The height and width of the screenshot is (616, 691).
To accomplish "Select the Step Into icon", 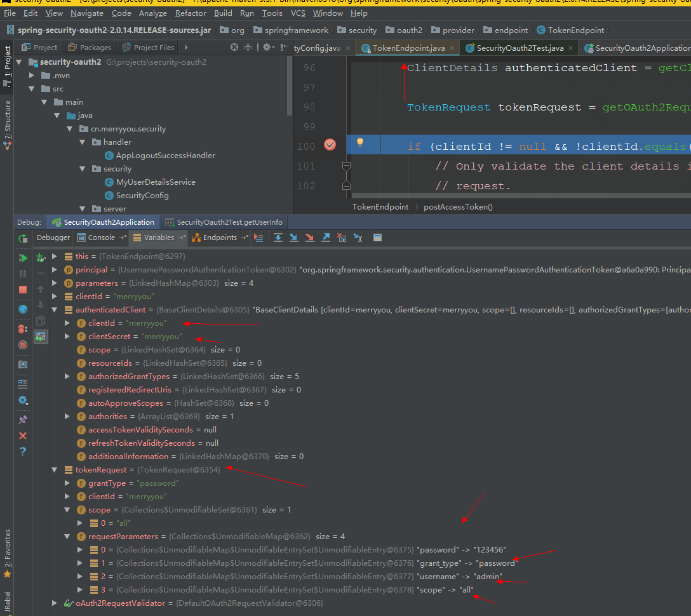I will 293,237.
